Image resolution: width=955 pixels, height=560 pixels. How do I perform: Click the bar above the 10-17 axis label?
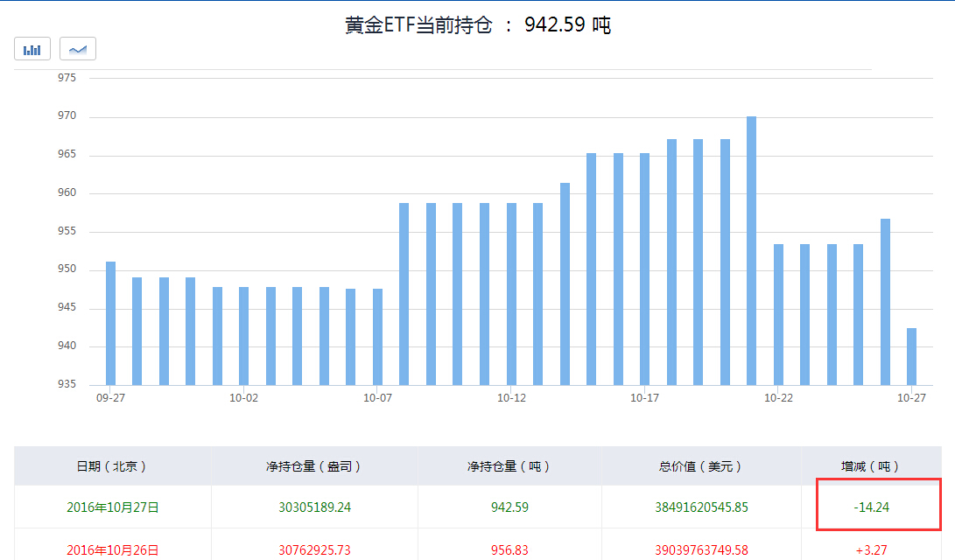pos(645,269)
